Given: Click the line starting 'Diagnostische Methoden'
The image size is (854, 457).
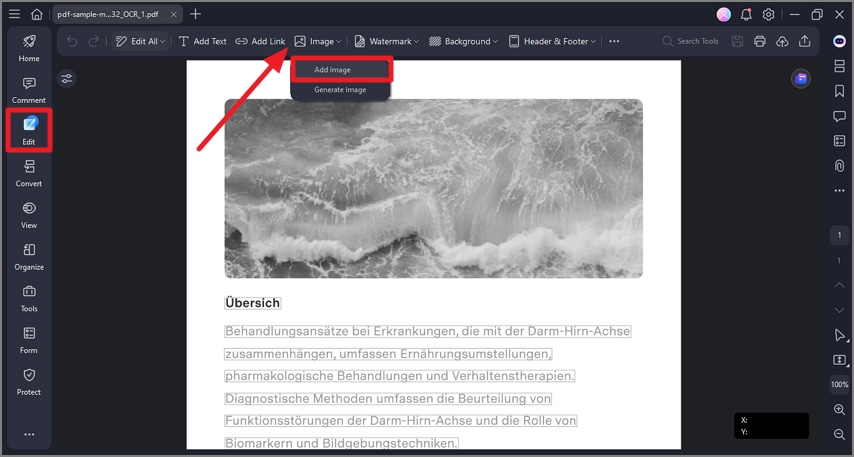Looking at the screenshot, I should (388, 399).
